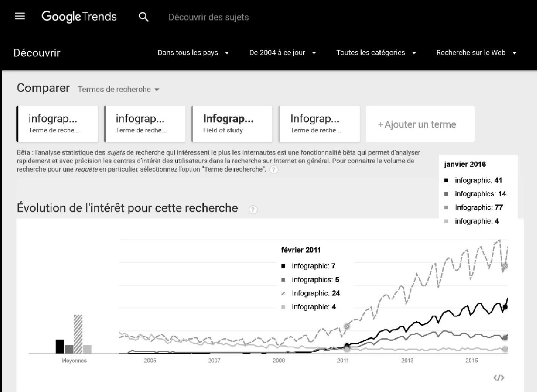Click the Découvrir heading link
The width and height of the screenshot is (537, 392).
pyautogui.click(x=37, y=53)
